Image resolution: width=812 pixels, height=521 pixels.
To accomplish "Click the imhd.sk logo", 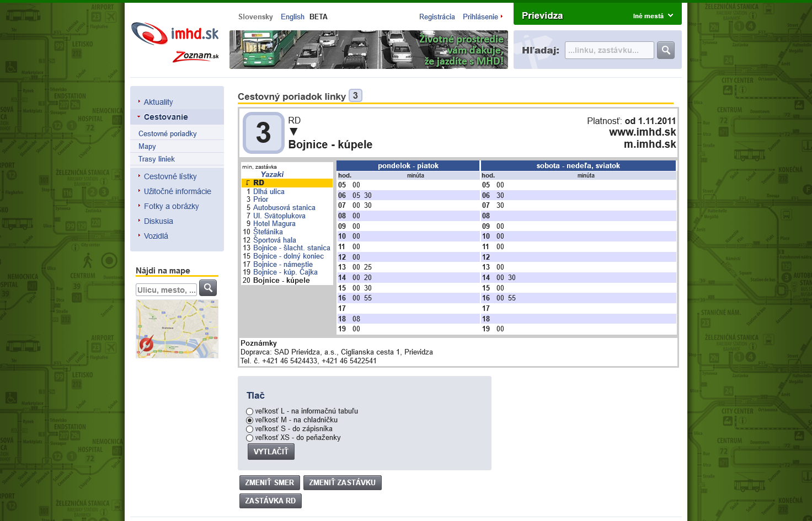I will point(175,34).
